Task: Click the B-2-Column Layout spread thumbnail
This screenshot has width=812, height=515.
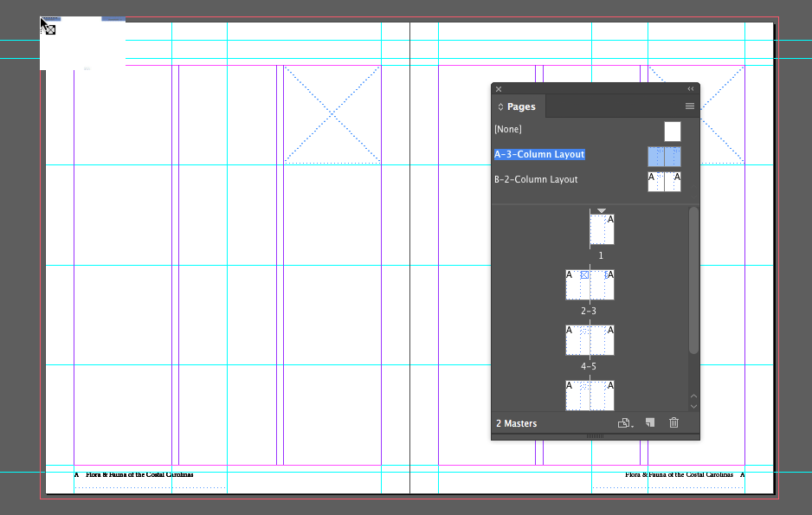Action: point(664,182)
